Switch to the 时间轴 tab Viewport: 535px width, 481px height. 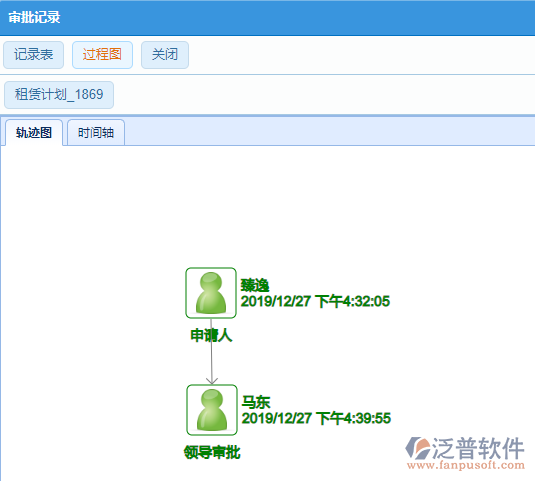point(96,133)
